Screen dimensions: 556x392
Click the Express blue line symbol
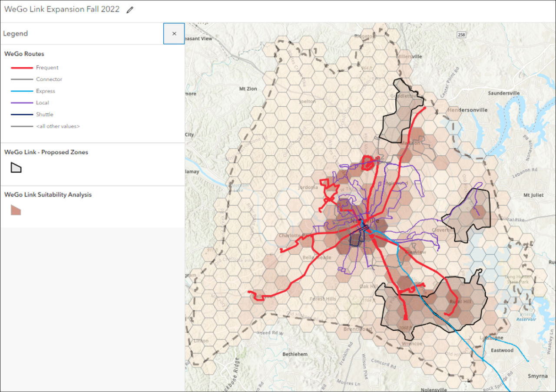[x=22, y=91]
